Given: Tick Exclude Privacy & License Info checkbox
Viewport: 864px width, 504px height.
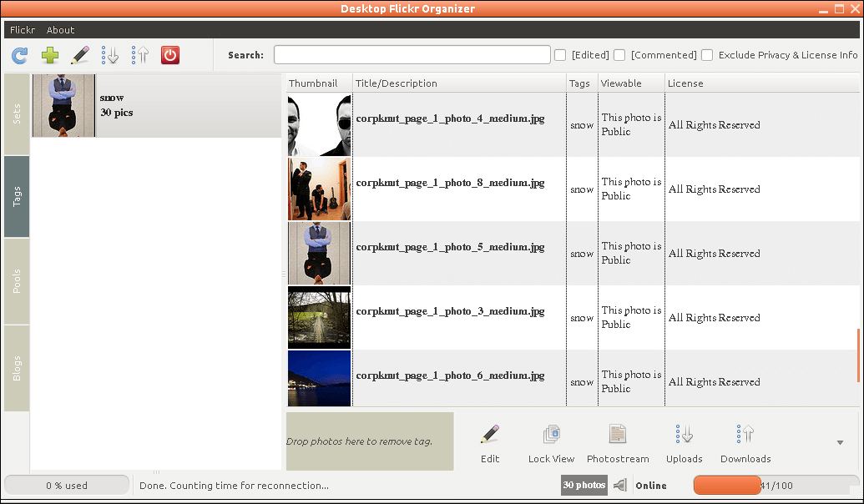Looking at the screenshot, I should click(707, 55).
